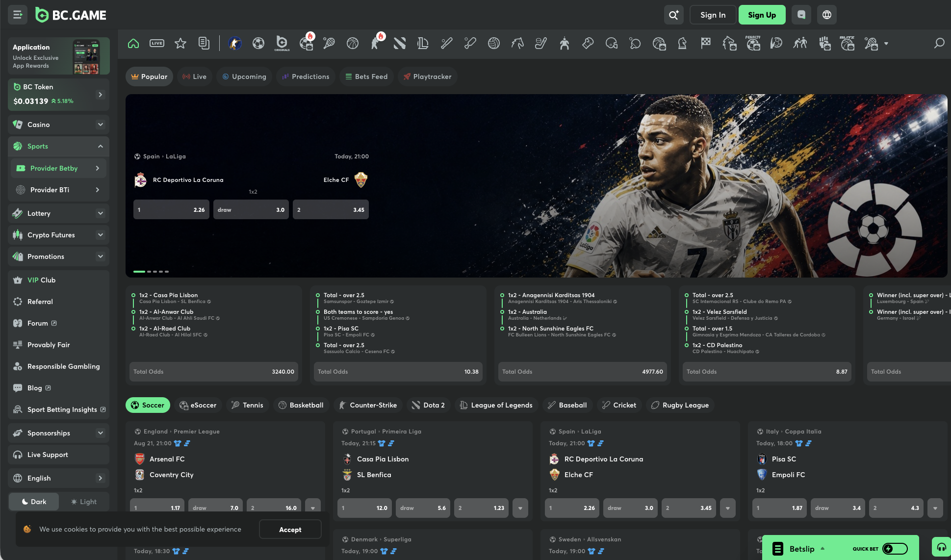Select the baseball bat sport icon
Image resolution: width=951 pixels, height=560 pixels.
[446, 43]
